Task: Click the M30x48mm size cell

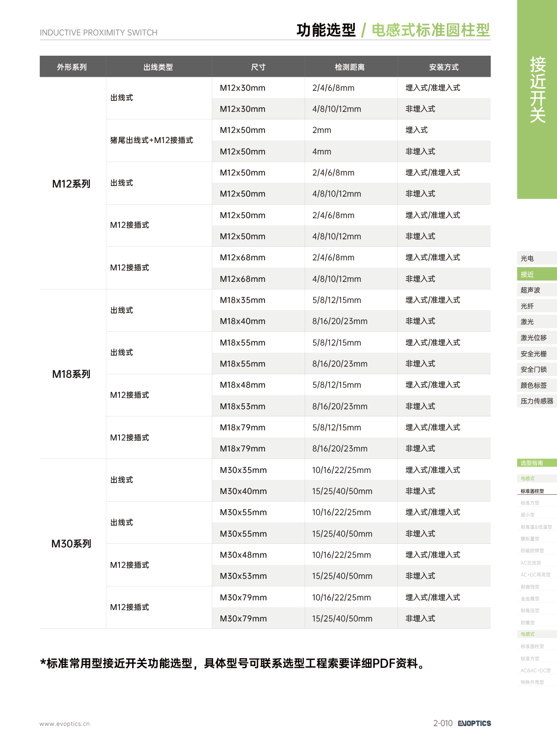Action: click(258, 555)
